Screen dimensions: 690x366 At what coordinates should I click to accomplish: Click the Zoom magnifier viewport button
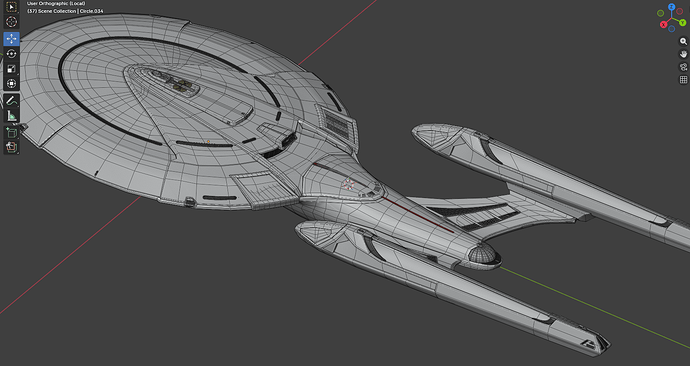(x=683, y=41)
